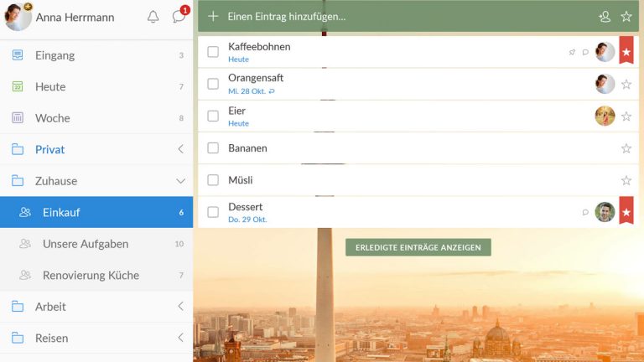Screen dimensions: 644x362
Task: Expand the Privat folder
Action: point(180,149)
